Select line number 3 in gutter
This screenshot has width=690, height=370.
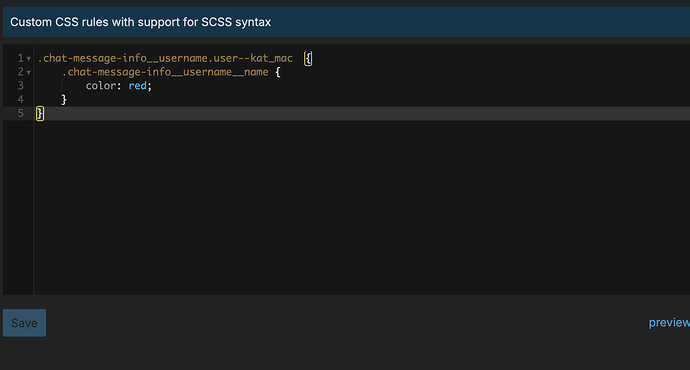tap(20, 86)
